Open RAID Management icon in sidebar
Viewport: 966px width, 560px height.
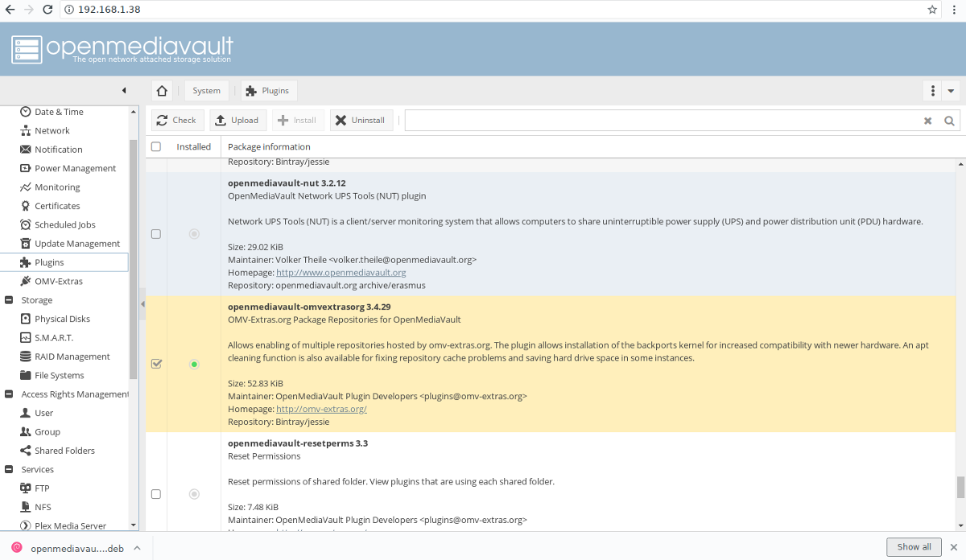coord(26,356)
